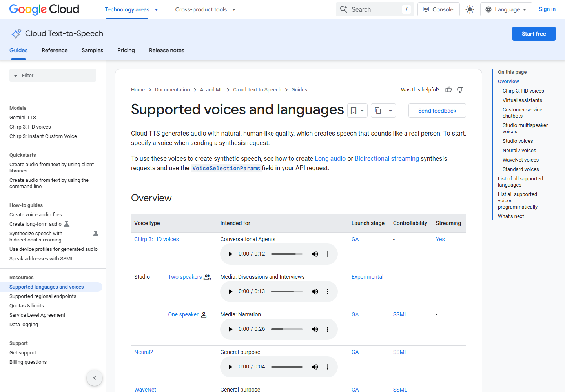This screenshot has width=565, height=392.
Task: Toggle the light/dark theme sun icon
Action: pos(470,9)
